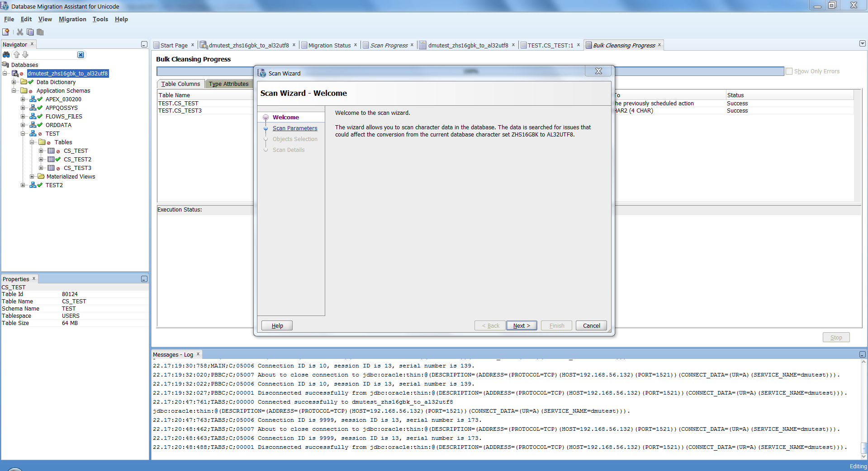
Task: Open the Scan Parameters wizard step link
Action: (x=295, y=128)
